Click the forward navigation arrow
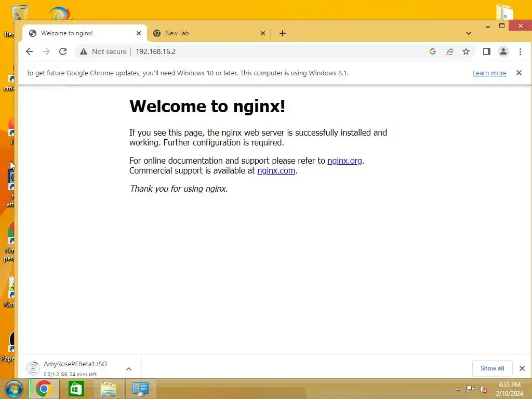Viewport: 532px width, 399px height. pos(46,51)
